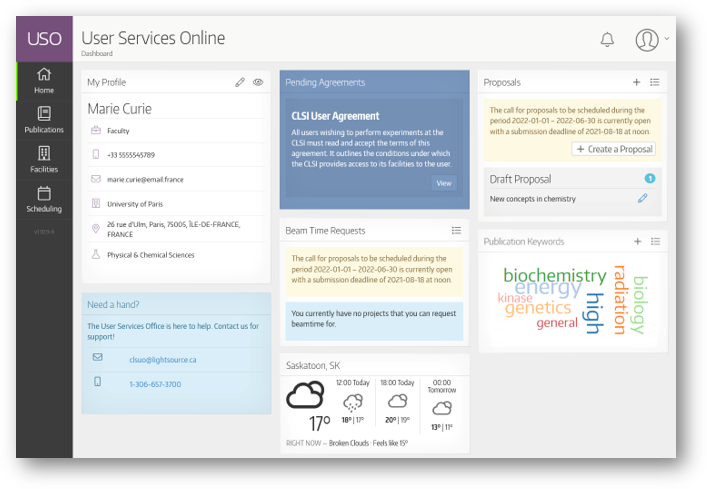
Task: Click marie.curie@email.france text
Action: (x=145, y=179)
